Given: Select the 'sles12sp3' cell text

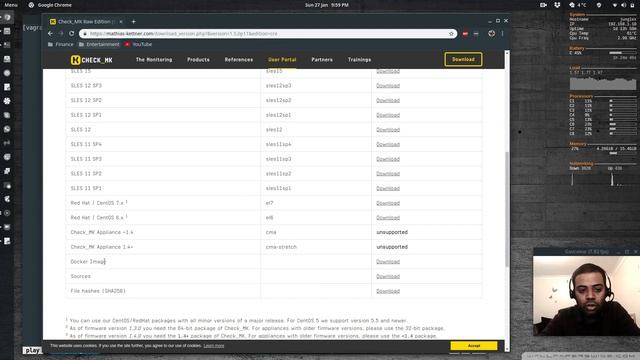Looking at the screenshot, I should point(278,86).
